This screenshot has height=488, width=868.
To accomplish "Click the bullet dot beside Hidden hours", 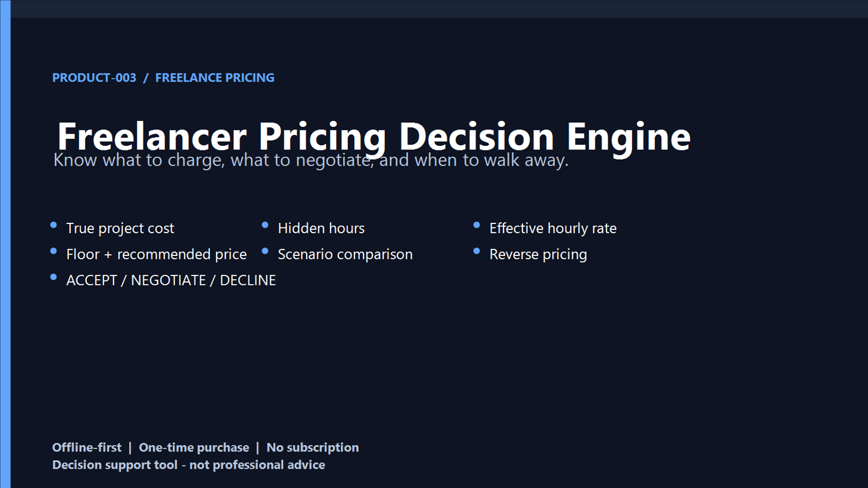I will click(x=265, y=225).
